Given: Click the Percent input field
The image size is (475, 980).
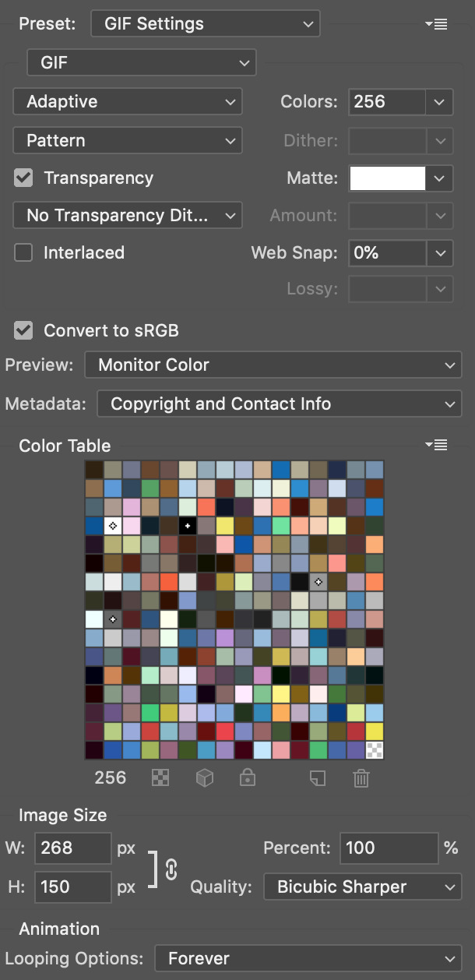Looking at the screenshot, I should (388, 848).
